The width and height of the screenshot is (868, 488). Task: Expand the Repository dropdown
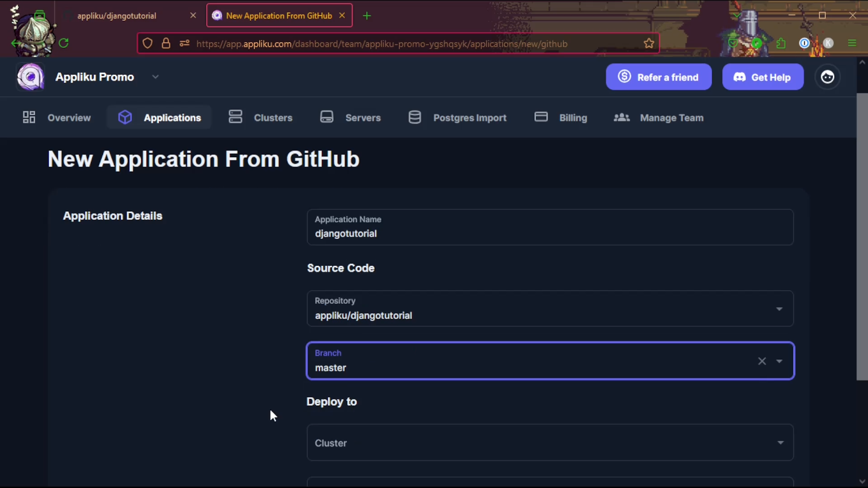pyautogui.click(x=779, y=309)
